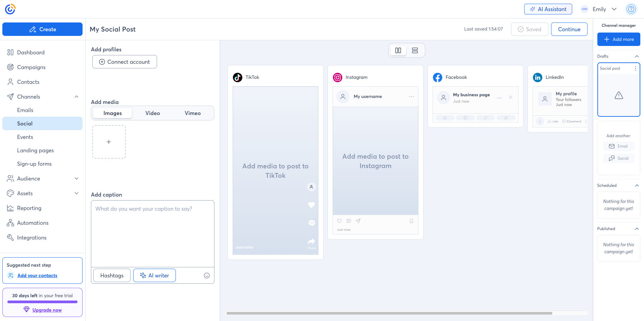Screen dimensions: 644x321
Task: Collapse the Channels sidebar section
Action: (77, 97)
